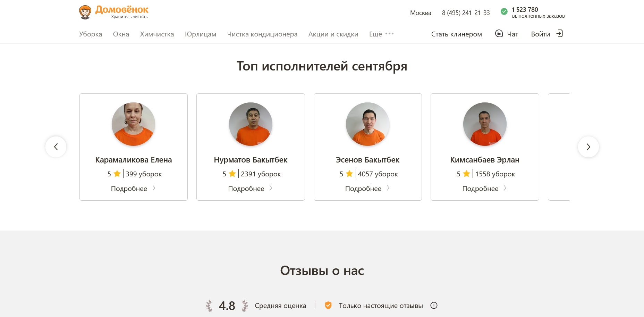Open the Химчистка menu item

point(156,34)
